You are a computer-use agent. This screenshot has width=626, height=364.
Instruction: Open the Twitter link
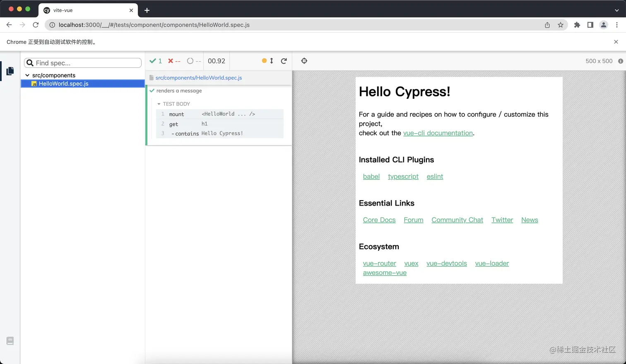coord(502,220)
